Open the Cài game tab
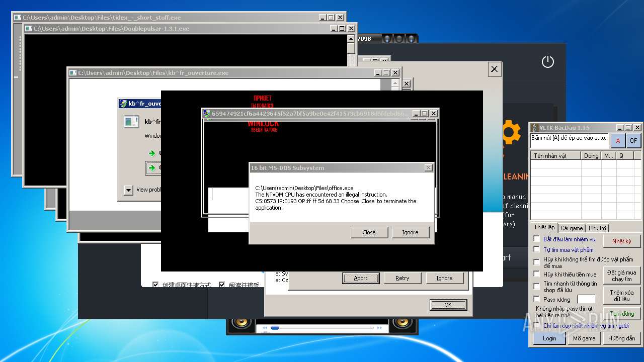 coord(572,228)
